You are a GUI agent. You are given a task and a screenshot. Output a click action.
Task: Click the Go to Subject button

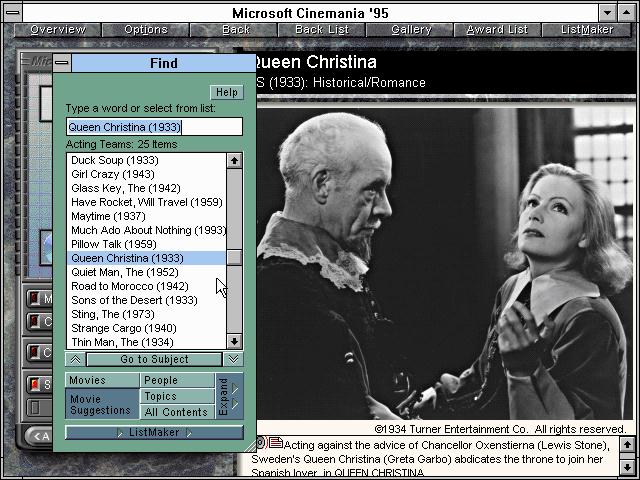(x=154, y=359)
